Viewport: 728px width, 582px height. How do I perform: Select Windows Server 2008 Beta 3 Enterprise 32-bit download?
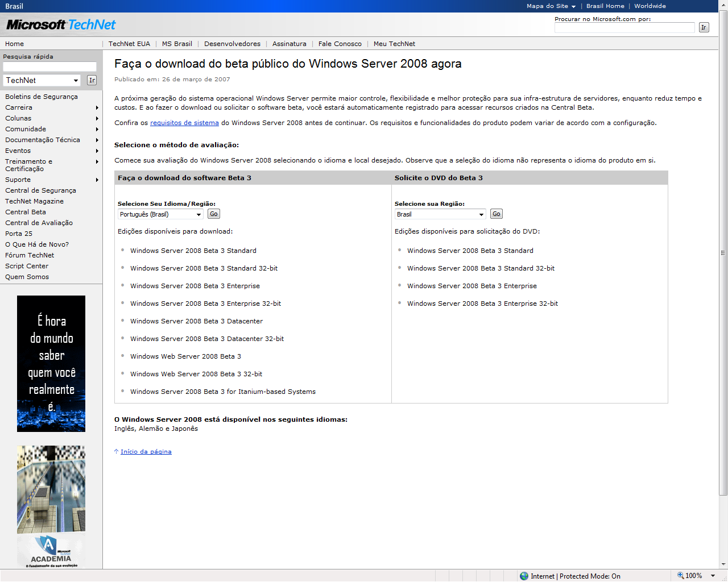[x=205, y=304]
